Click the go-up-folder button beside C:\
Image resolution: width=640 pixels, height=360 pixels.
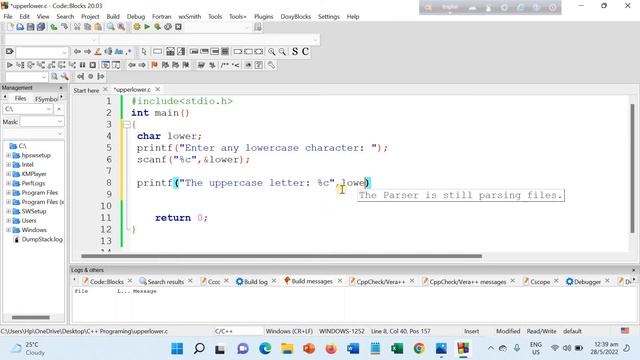pos(59,109)
